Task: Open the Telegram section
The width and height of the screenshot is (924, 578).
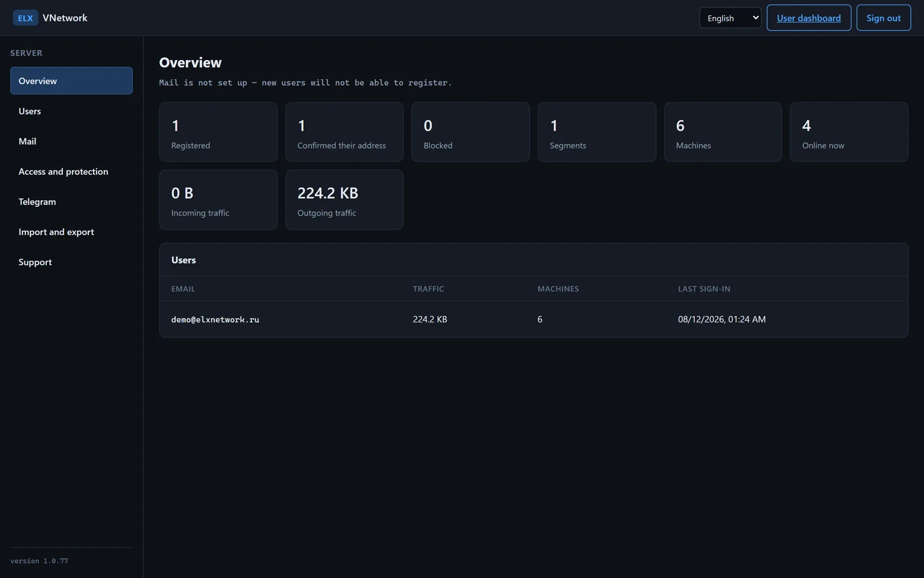Action: tap(72, 202)
